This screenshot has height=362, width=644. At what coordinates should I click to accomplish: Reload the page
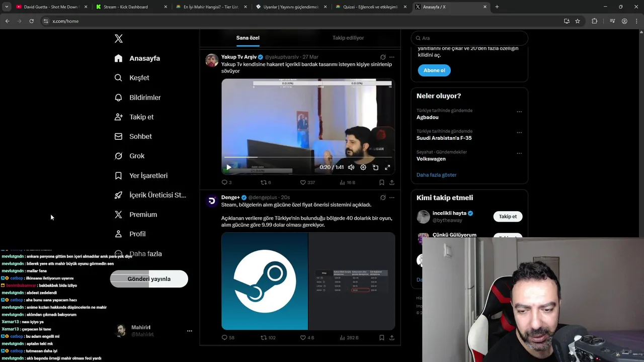[x=31, y=21]
